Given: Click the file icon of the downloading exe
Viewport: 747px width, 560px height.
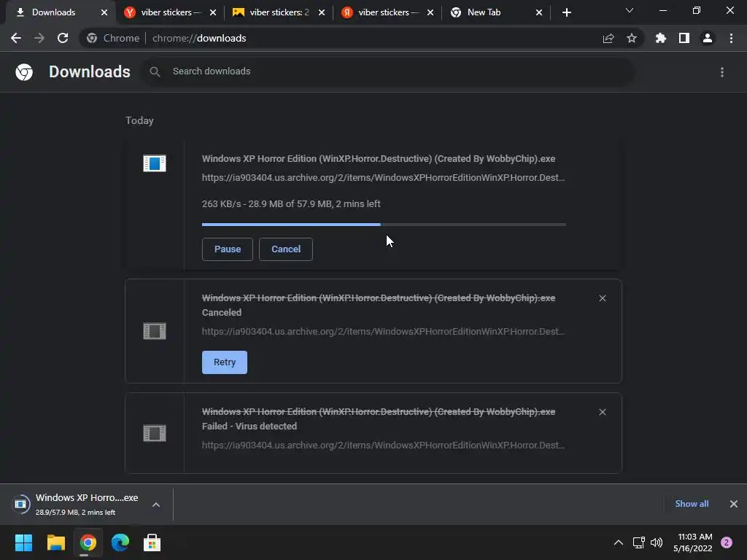Looking at the screenshot, I should tap(155, 163).
